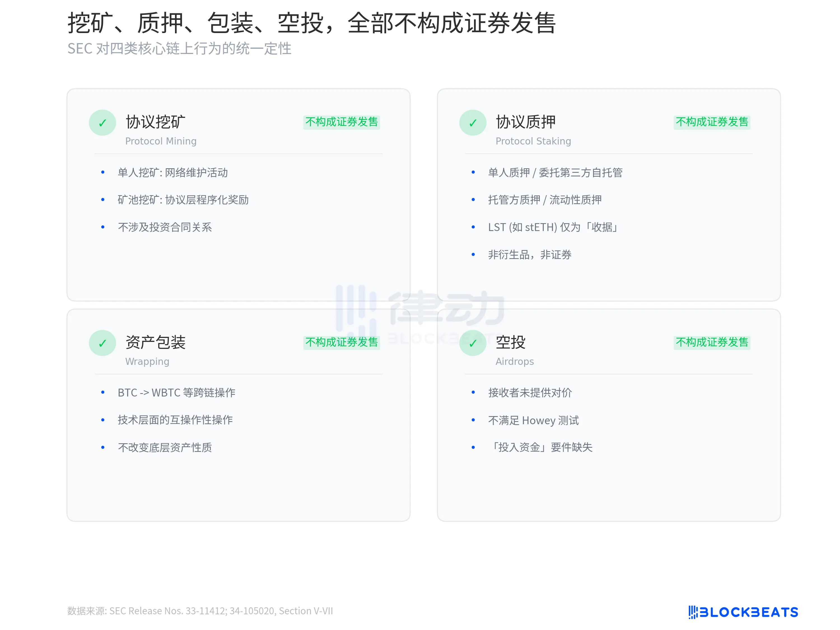Viewport: 840px width, 630px height.
Task: Click the bullet 单人挖矿: 网络维护活动
Action: click(172, 173)
